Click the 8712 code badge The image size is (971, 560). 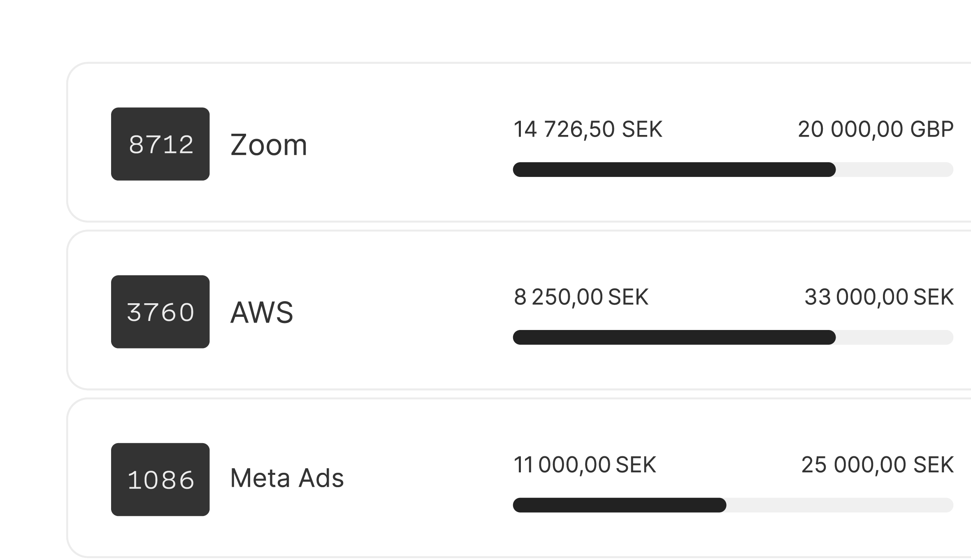click(x=160, y=144)
